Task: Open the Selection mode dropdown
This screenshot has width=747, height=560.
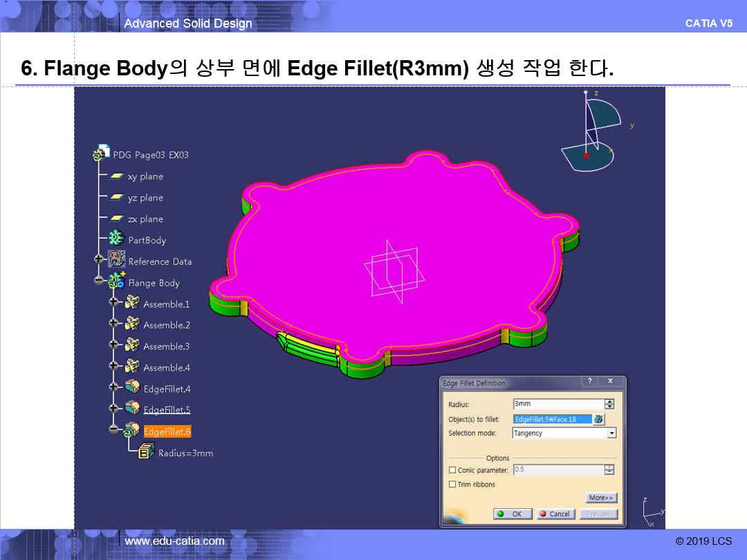Action: coord(611,433)
